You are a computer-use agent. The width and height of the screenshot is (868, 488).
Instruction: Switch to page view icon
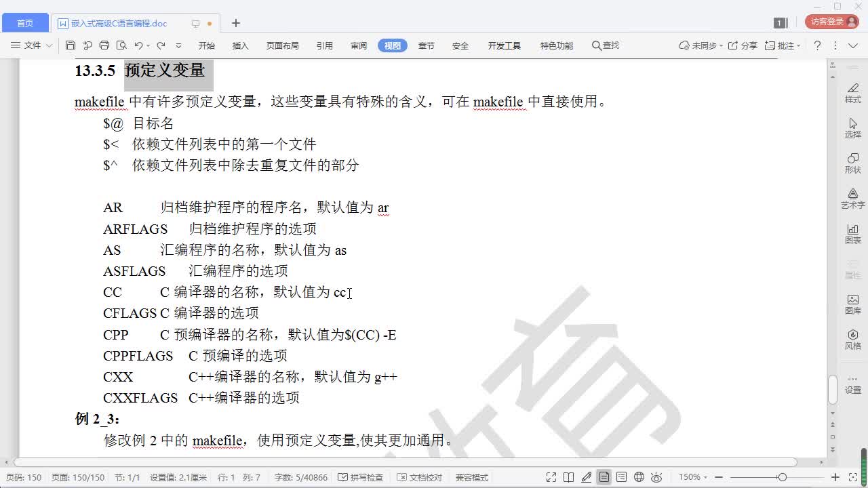coord(604,477)
